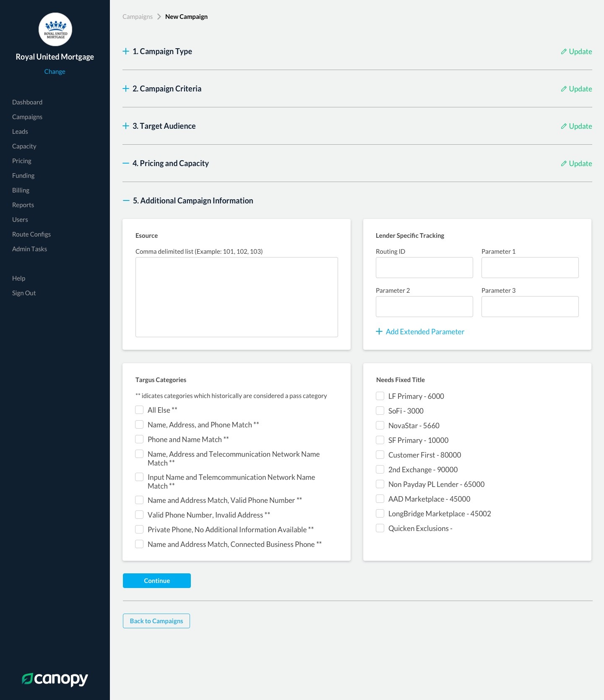Click the Parameter 3 input field
The image size is (604, 700).
click(x=530, y=307)
